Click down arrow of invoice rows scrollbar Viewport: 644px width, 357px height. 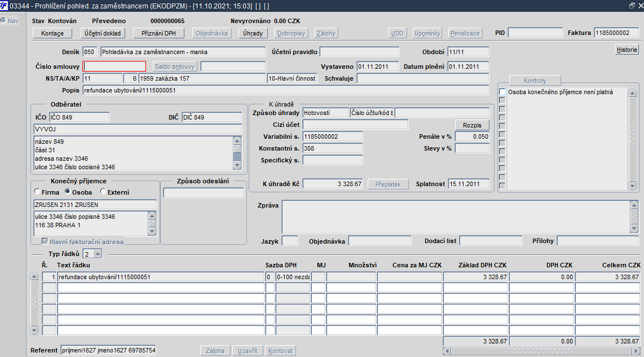34,330
